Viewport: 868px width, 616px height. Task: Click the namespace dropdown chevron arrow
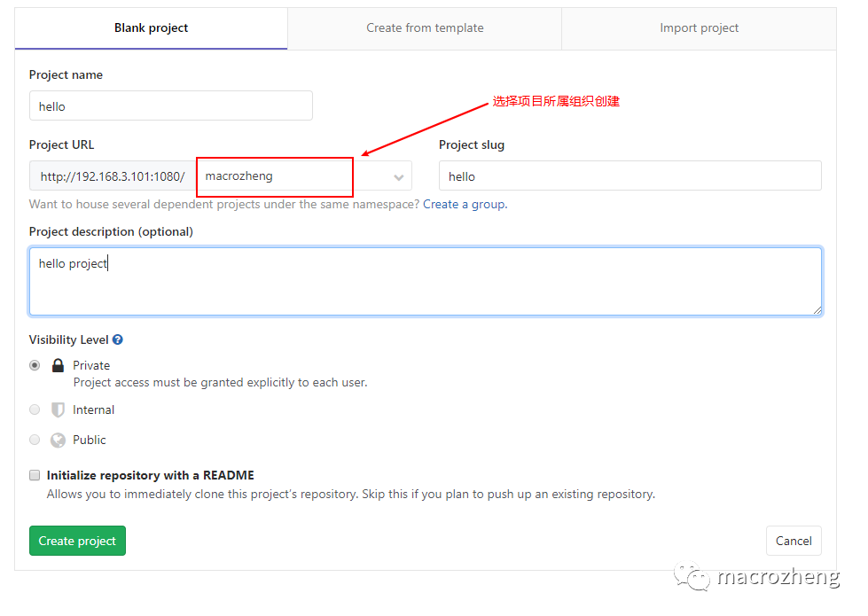[399, 177]
